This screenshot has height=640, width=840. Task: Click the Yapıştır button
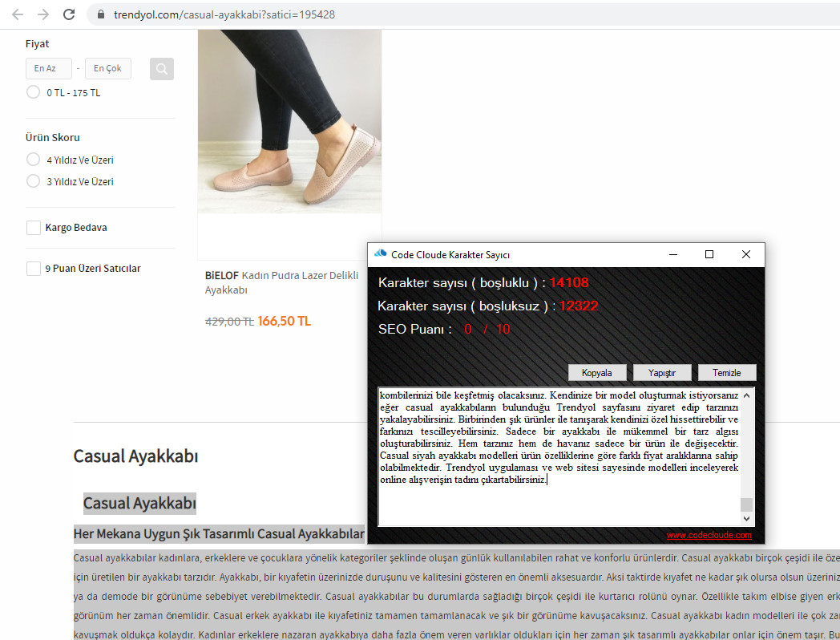pos(662,372)
